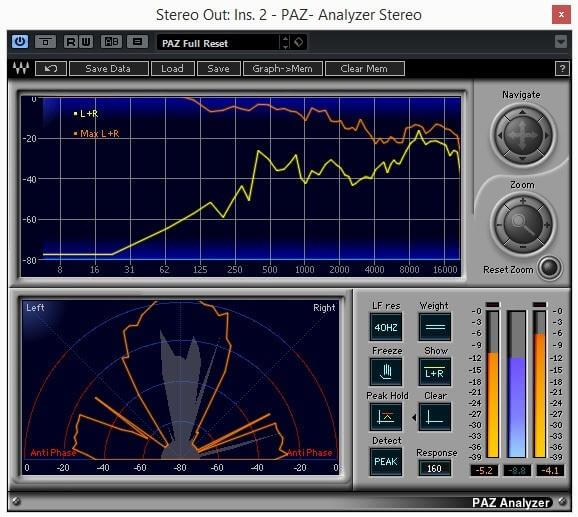Viewport: 578px width, 517px height.
Task: Click the magnifier in the Zoom wheel
Action: tap(523, 224)
